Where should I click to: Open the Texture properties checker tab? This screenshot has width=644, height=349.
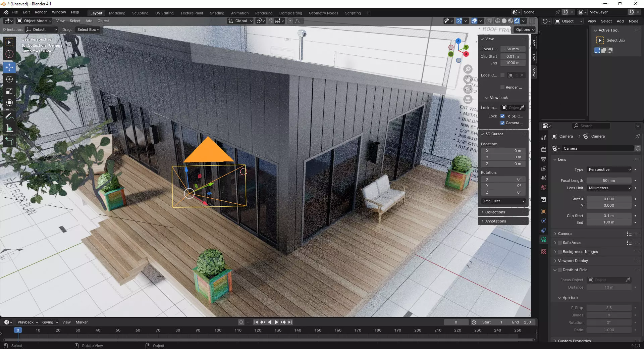point(544,252)
